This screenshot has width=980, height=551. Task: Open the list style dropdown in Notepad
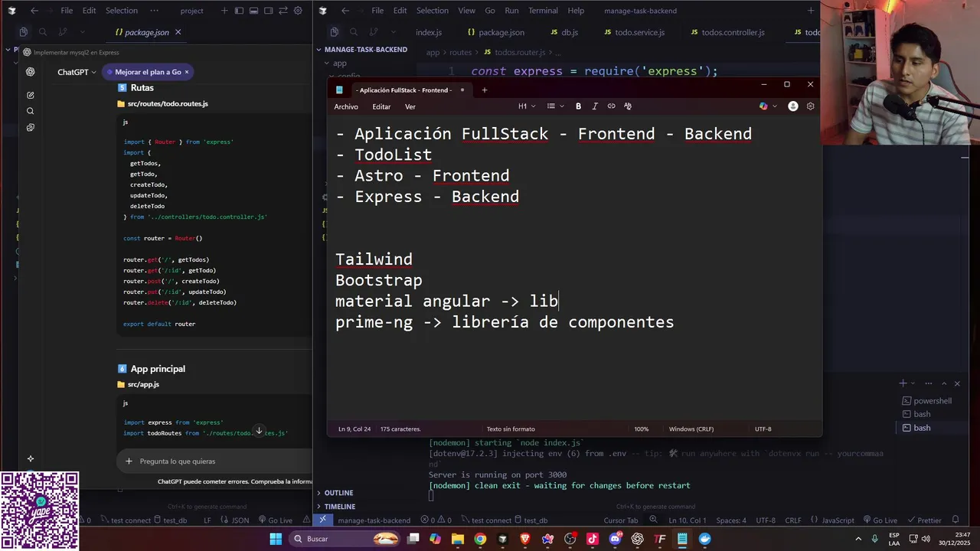556,106
